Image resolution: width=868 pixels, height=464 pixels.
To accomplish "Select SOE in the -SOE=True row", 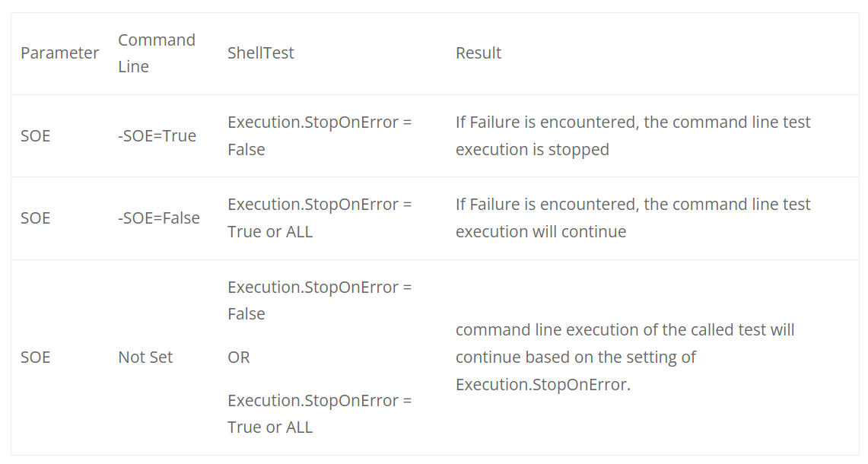I will (x=35, y=136).
